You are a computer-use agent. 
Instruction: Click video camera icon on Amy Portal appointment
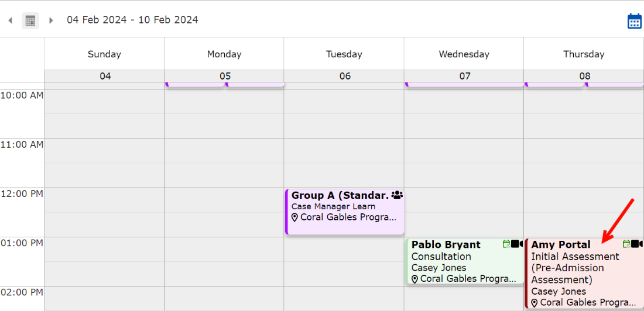click(x=637, y=244)
